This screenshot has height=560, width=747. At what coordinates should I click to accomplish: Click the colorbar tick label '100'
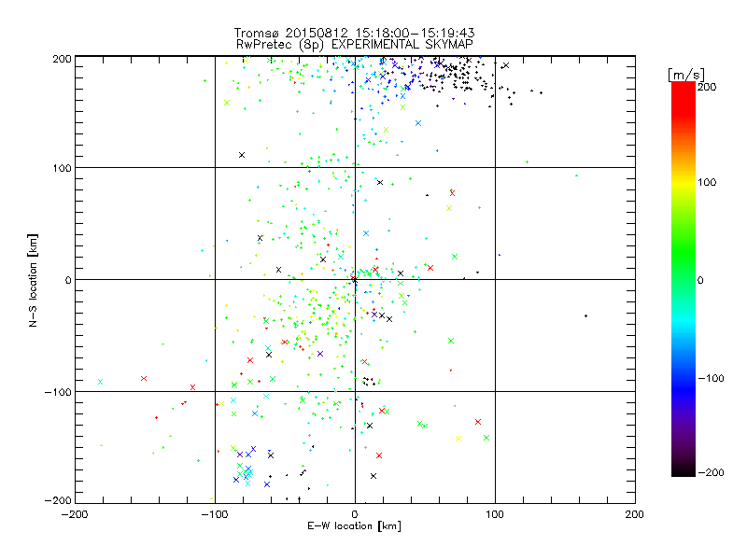[707, 182]
